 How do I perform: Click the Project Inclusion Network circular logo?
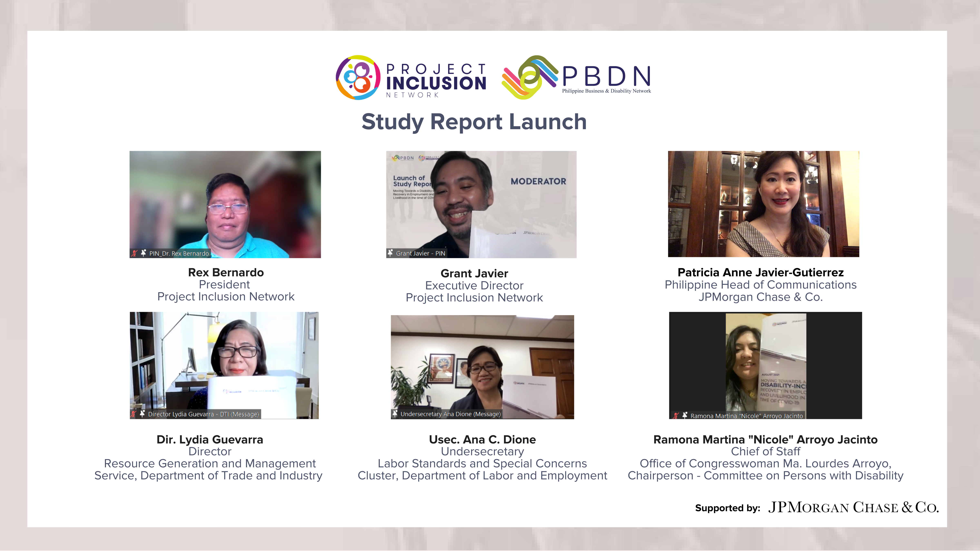tap(358, 78)
